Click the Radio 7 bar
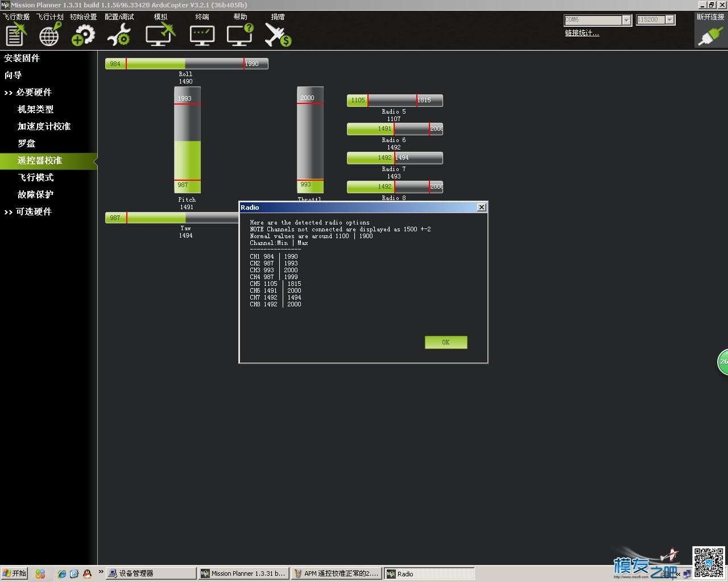This screenshot has height=582, width=728. pyautogui.click(x=395, y=158)
